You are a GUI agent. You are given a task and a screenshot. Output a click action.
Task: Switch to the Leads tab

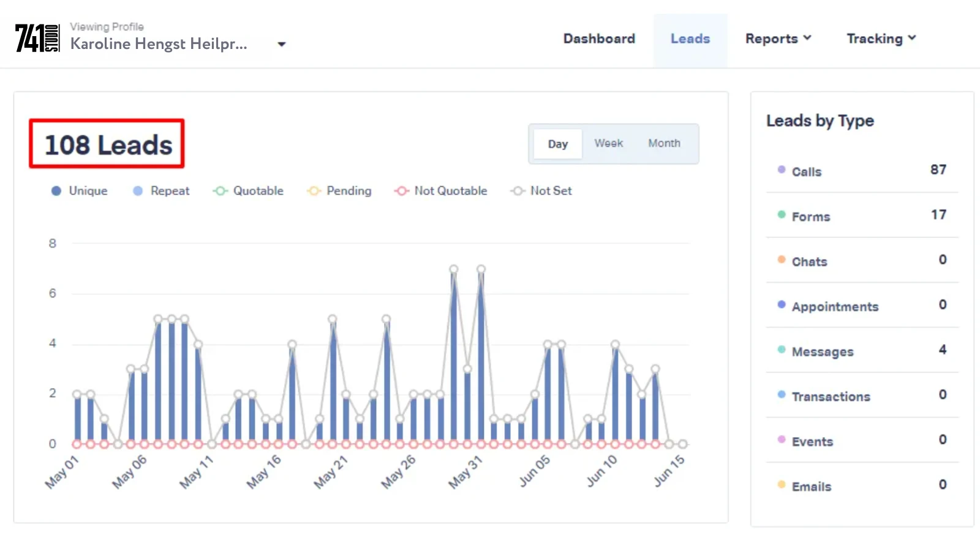coord(690,38)
